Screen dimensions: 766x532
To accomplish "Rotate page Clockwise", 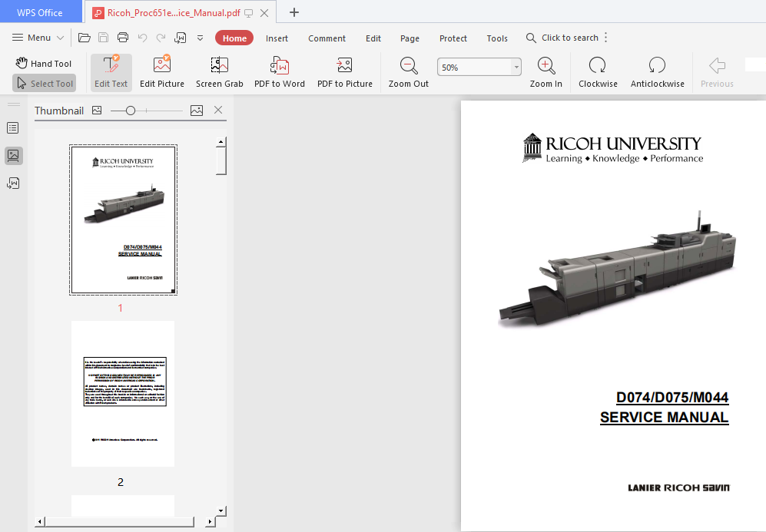I will click(598, 72).
